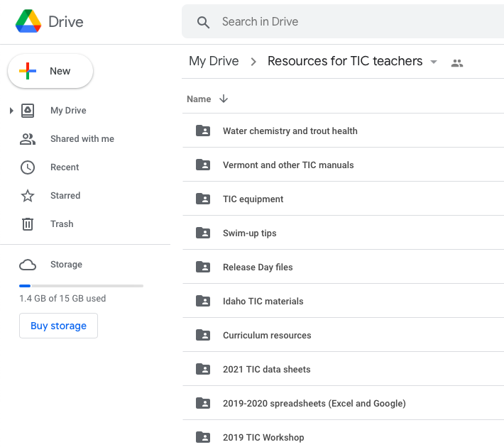Screen dimensions: 504x447
Task: Click the 2019 TIC Workshop folder icon
Action: (x=203, y=437)
